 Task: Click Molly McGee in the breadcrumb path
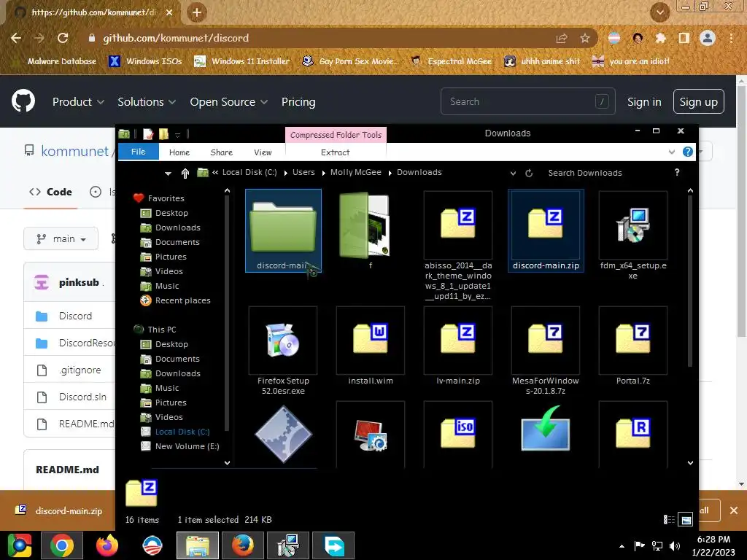click(x=355, y=172)
